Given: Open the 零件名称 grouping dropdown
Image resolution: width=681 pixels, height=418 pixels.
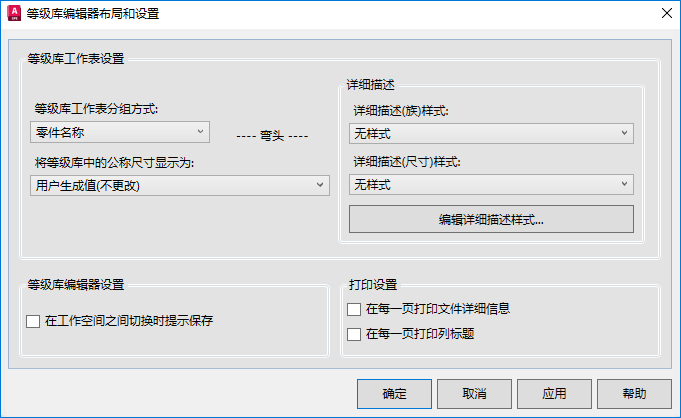Looking at the screenshot, I should click(119, 131).
